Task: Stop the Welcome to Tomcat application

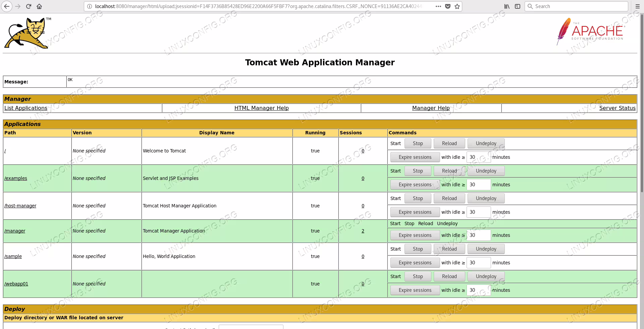Action: point(418,143)
